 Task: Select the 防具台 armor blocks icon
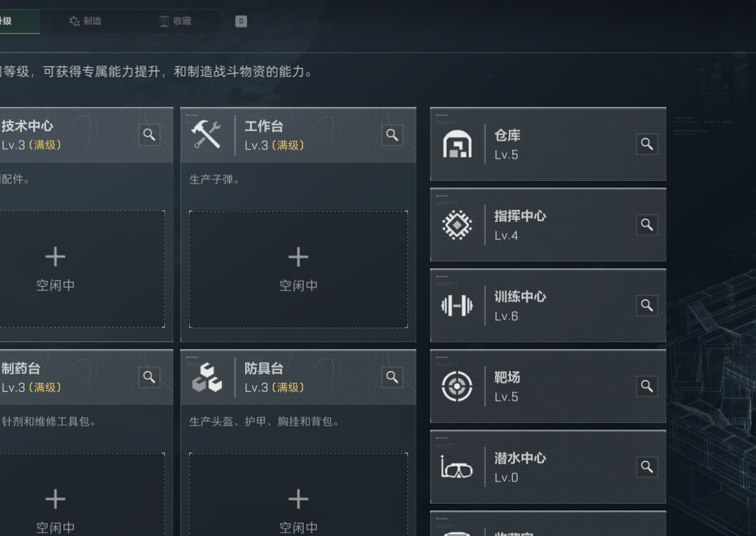coord(206,377)
